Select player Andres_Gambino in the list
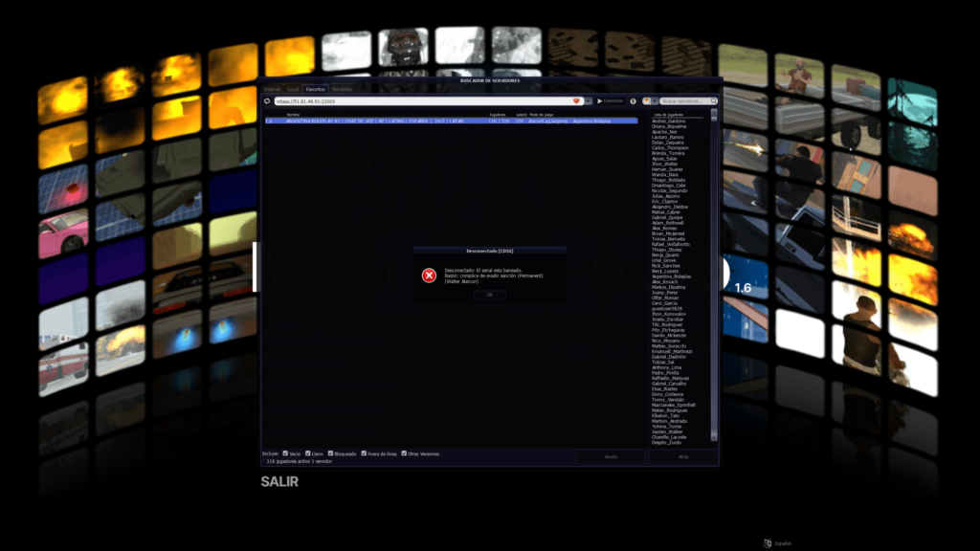 tap(668, 121)
